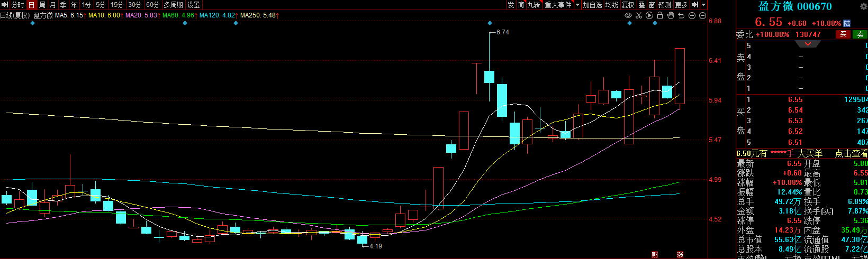Collapse panel with top-left arrow icon
The image size is (868, 259).
tap(5, 5)
